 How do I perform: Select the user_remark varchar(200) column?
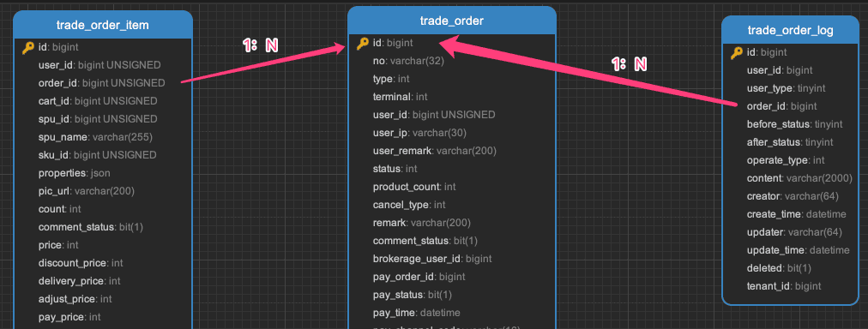tap(435, 151)
